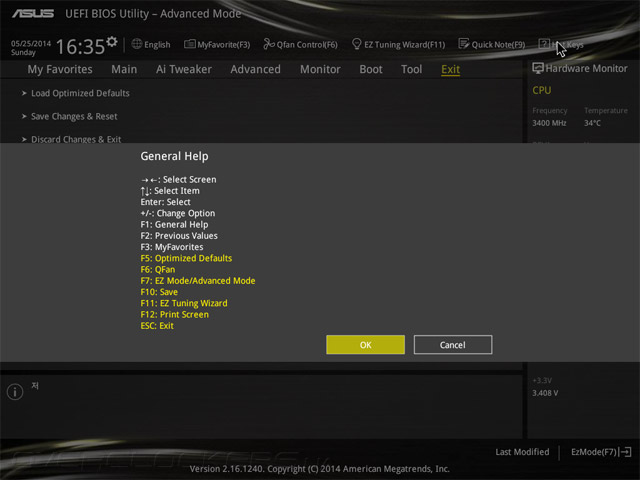Click 'F1: General Help' line
This screenshot has height=480, width=640.
174,224
